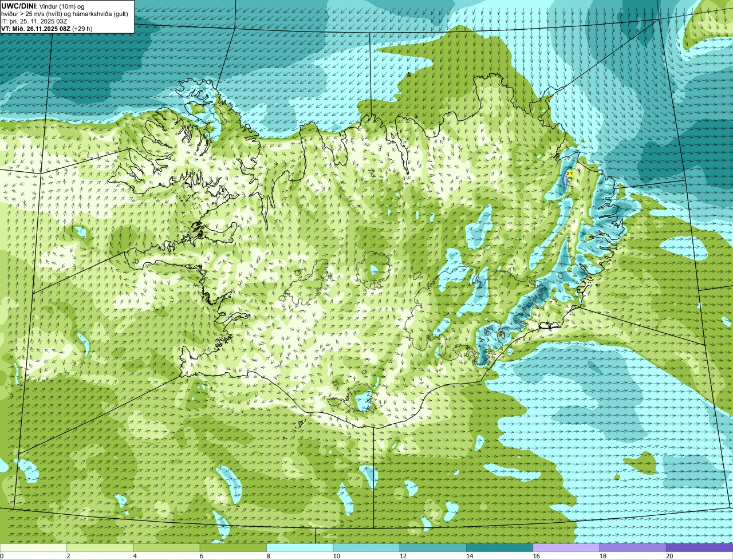Pick the olive green 6–8 m/s swatch
Viewport: 733px width, 560px height.
(233, 547)
